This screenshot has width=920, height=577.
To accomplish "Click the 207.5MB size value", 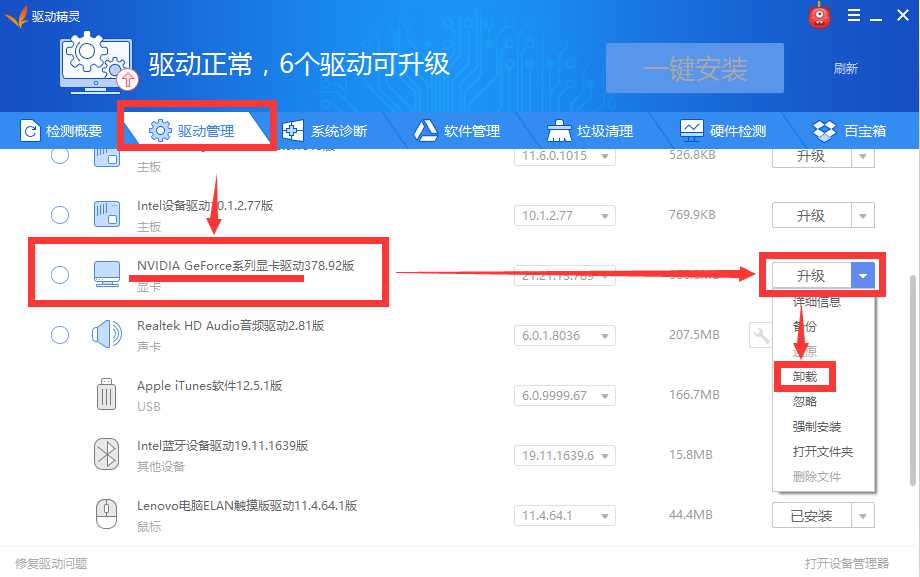I will (694, 335).
